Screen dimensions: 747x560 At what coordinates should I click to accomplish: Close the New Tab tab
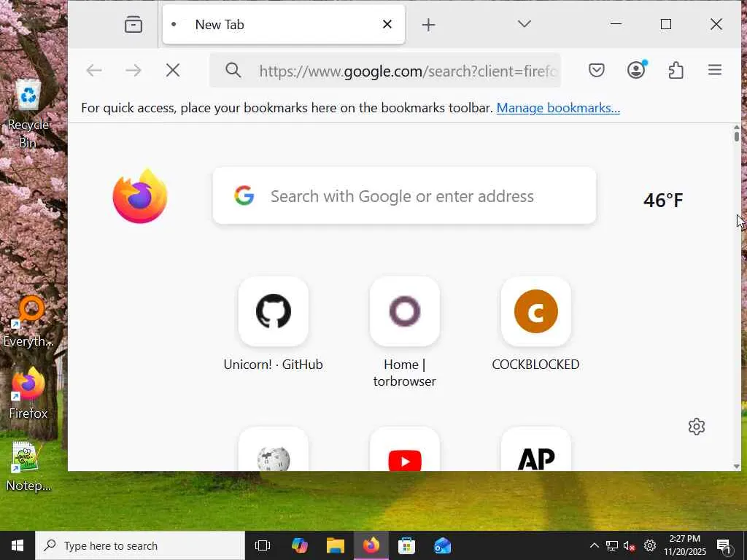coord(387,24)
